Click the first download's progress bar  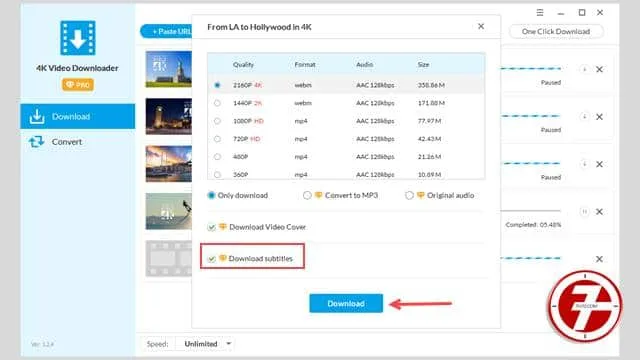coord(531,69)
